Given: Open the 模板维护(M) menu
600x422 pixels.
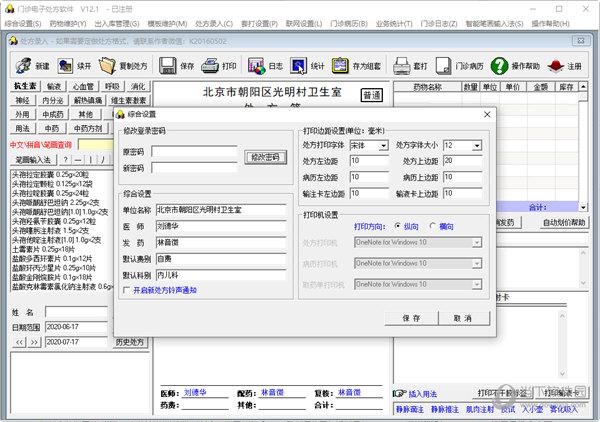Looking at the screenshot, I should (x=167, y=24).
